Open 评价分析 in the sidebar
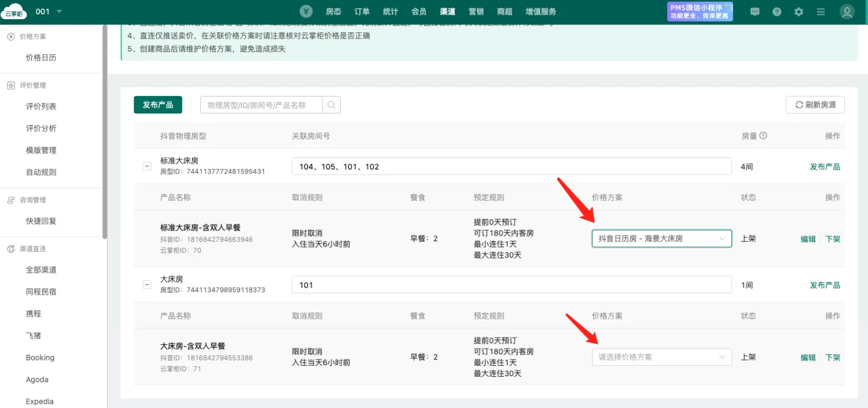 41,128
